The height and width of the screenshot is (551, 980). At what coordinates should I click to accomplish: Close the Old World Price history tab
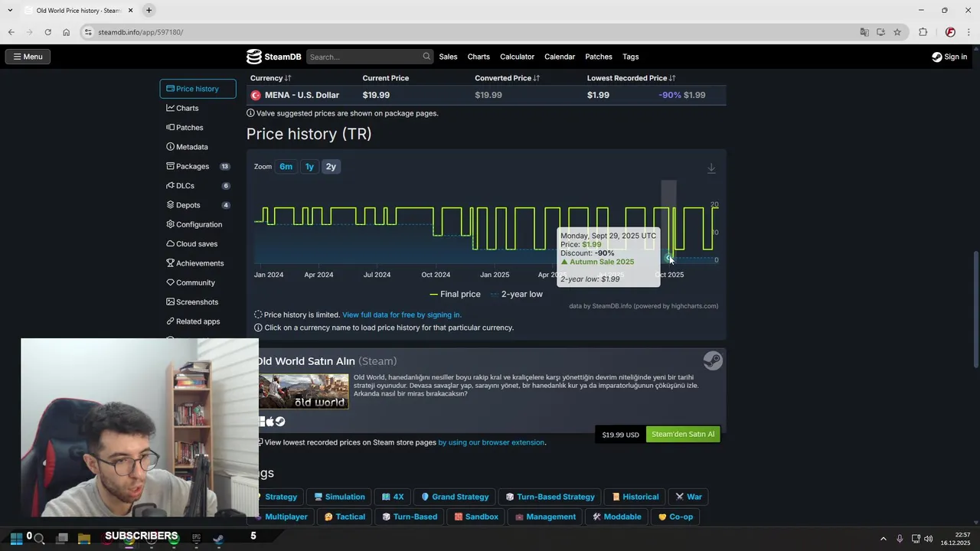tap(131, 11)
